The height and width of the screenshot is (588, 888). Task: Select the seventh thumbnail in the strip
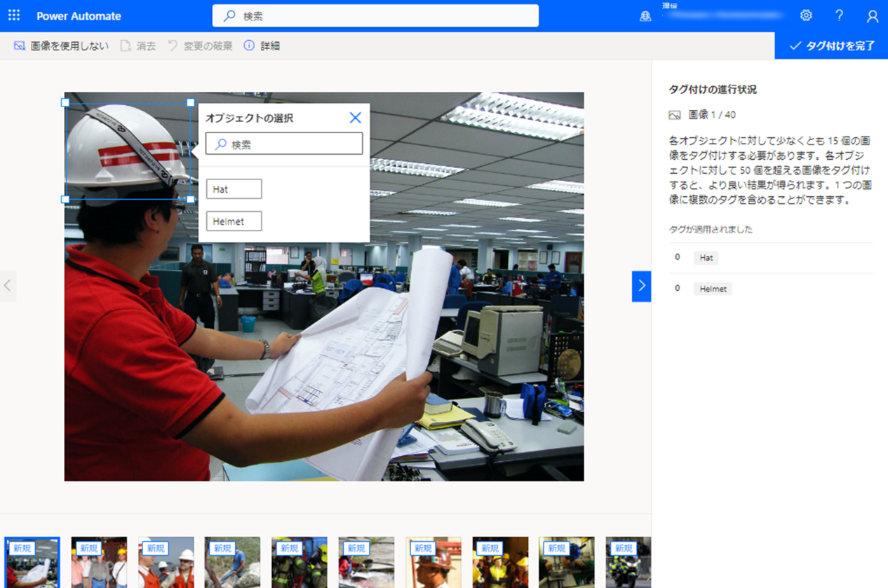(x=433, y=563)
